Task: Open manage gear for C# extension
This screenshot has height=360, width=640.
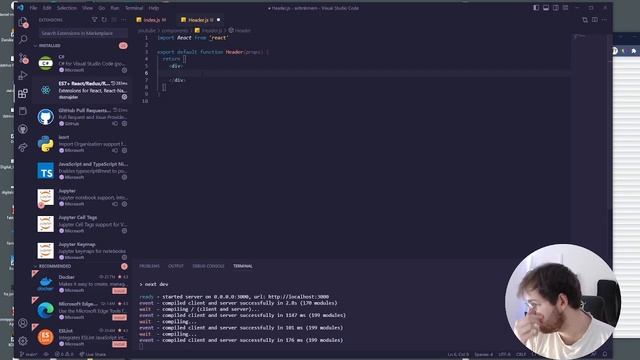Action: 124,70
